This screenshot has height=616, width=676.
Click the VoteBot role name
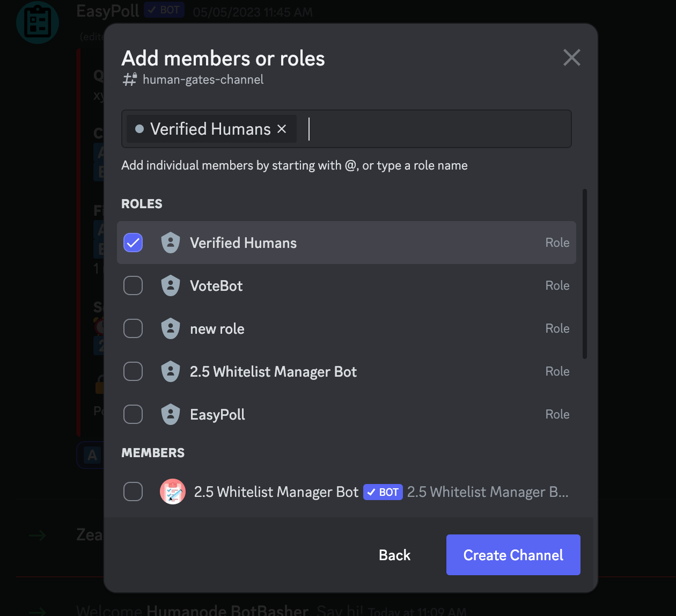216,285
